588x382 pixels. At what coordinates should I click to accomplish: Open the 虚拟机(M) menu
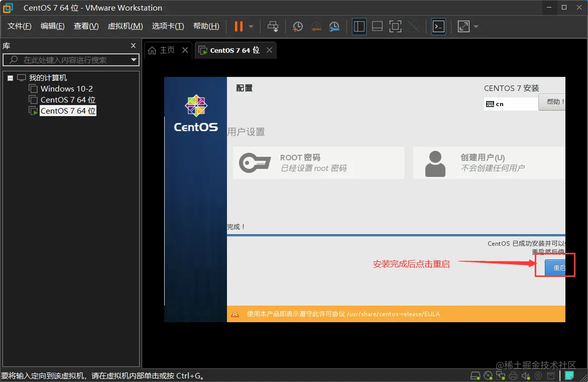click(125, 26)
